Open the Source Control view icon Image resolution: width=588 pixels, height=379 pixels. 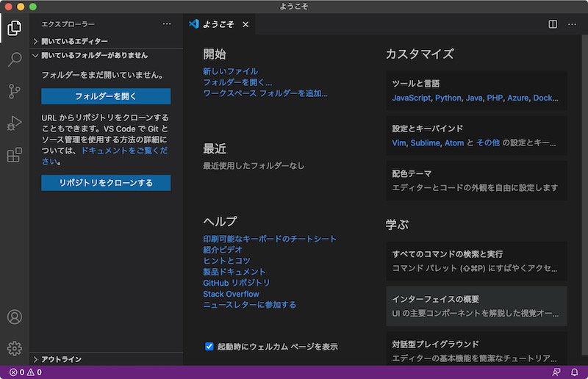(x=14, y=91)
